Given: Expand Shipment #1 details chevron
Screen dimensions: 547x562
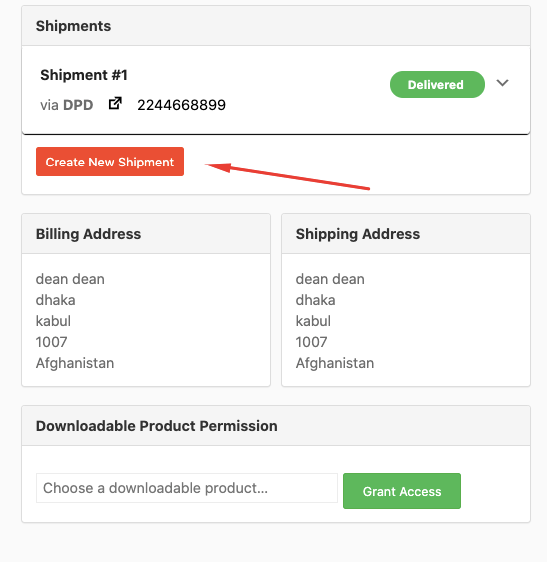Looking at the screenshot, I should 502,83.
